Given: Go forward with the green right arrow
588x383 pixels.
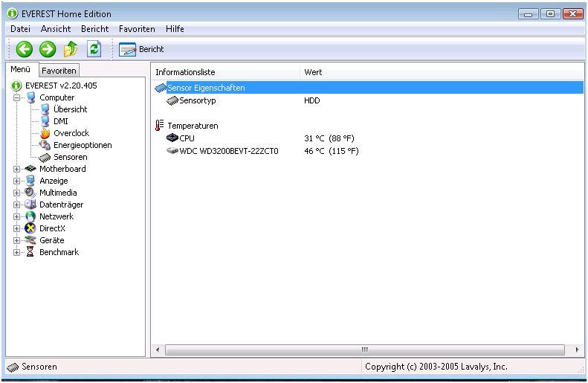Looking at the screenshot, I should pyautogui.click(x=48, y=49).
